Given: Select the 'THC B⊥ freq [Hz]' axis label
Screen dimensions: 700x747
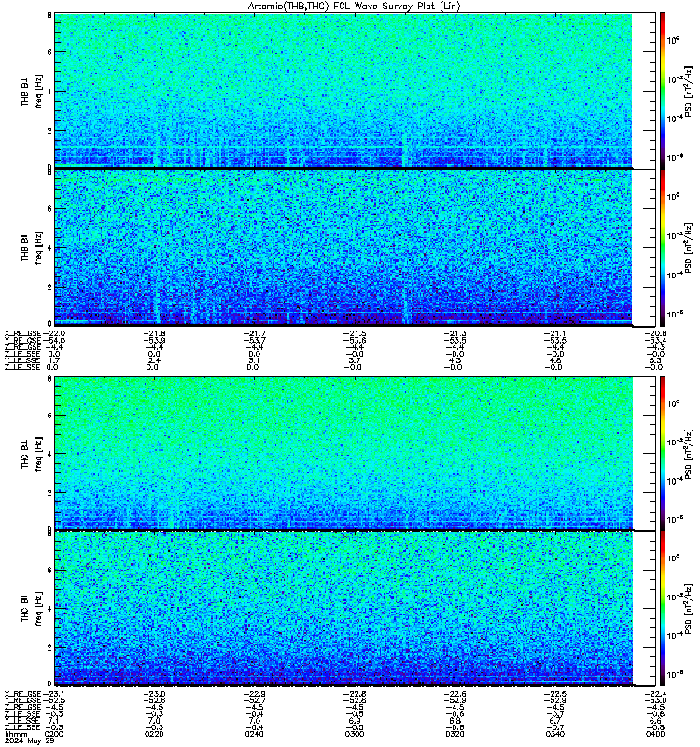Looking at the screenshot, I should coord(32,454).
